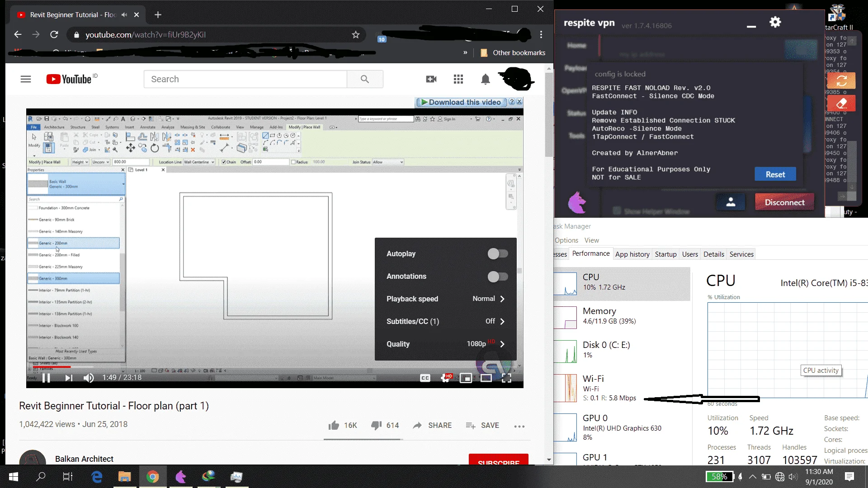
Task: Show hidden bookmarks chevron
Action: coord(465,53)
